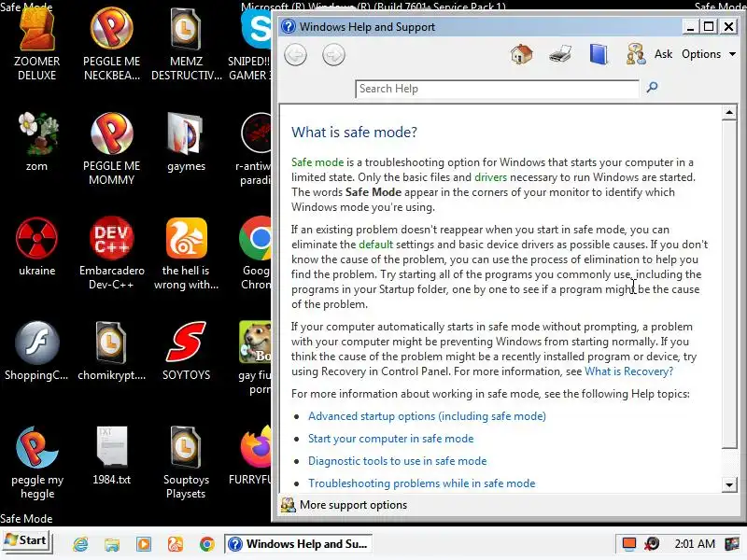Image resolution: width=747 pixels, height=560 pixels.
Task: Click the Ask toolbar label
Action: pyautogui.click(x=663, y=54)
